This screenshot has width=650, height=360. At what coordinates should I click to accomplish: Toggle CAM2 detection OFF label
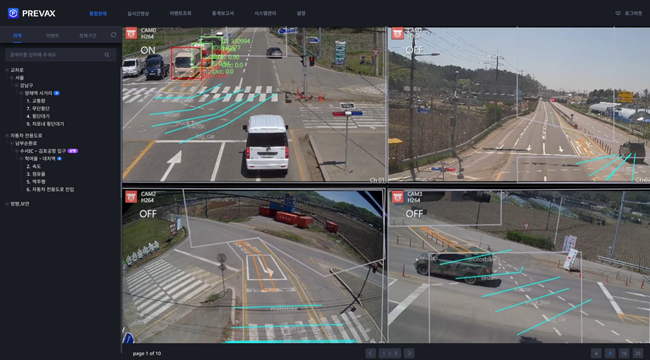[148, 214]
